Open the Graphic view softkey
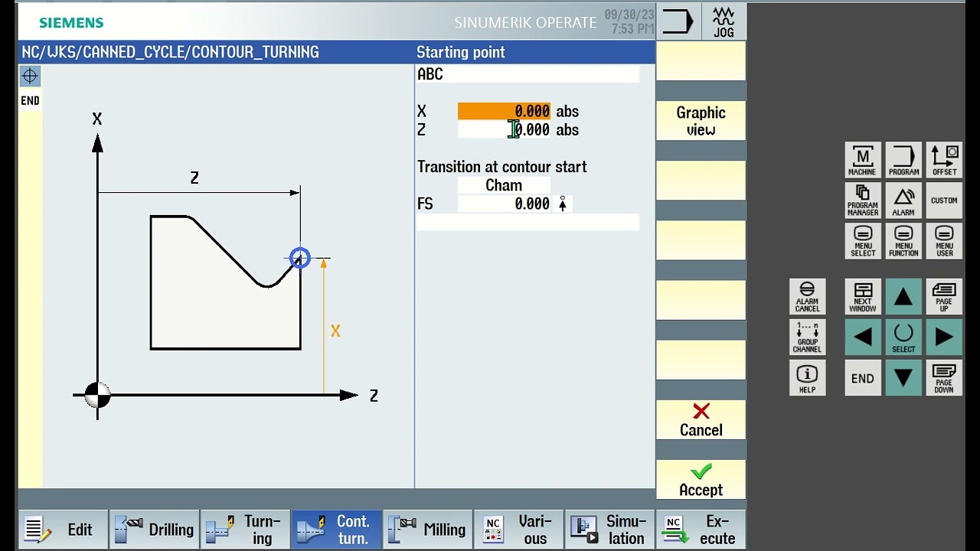The height and width of the screenshot is (551, 980). click(x=701, y=121)
